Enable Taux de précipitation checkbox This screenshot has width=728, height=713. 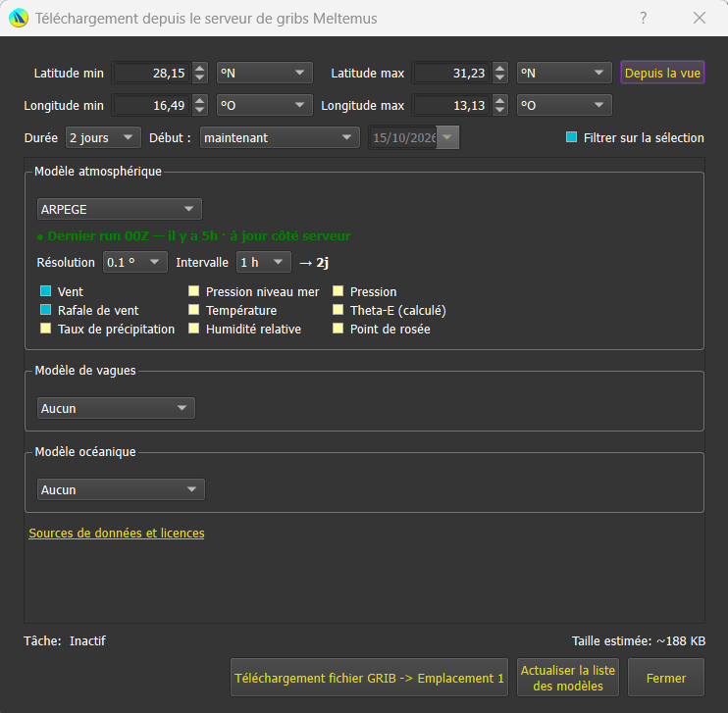point(45,329)
